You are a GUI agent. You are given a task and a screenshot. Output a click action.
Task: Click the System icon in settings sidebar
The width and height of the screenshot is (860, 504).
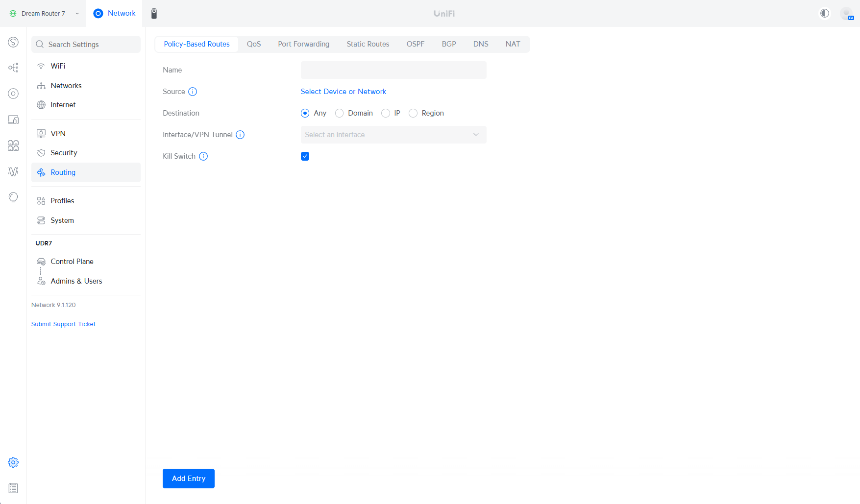point(41,220)
